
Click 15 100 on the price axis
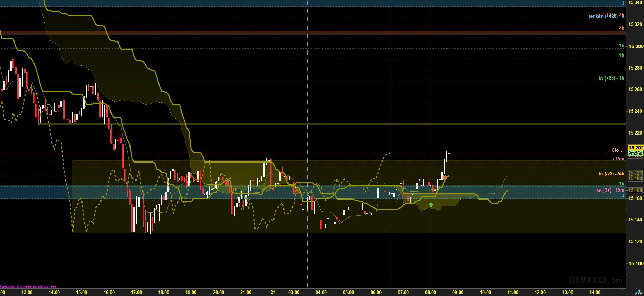click(636, 263)
